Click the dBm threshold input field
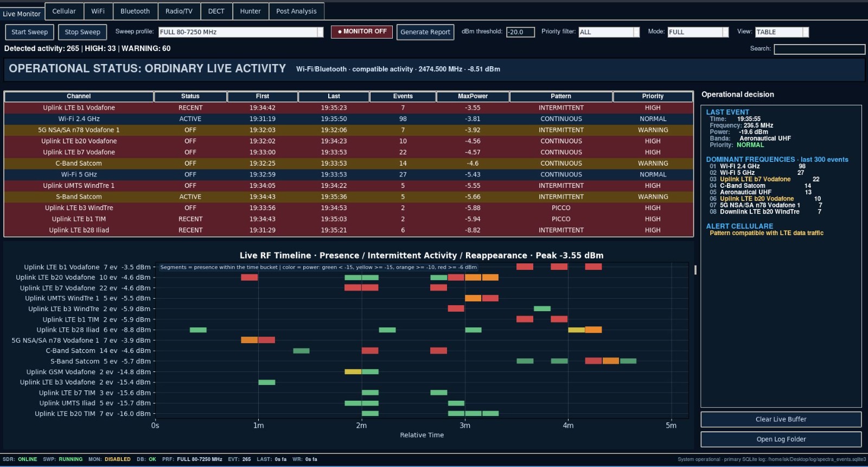The image size is (868, 467). coord(520,32)
